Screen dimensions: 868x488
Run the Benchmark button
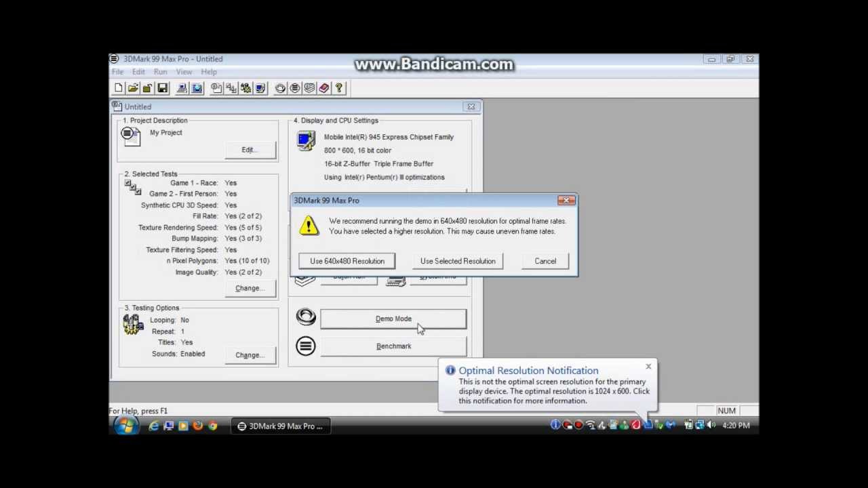tap(393, 346)
